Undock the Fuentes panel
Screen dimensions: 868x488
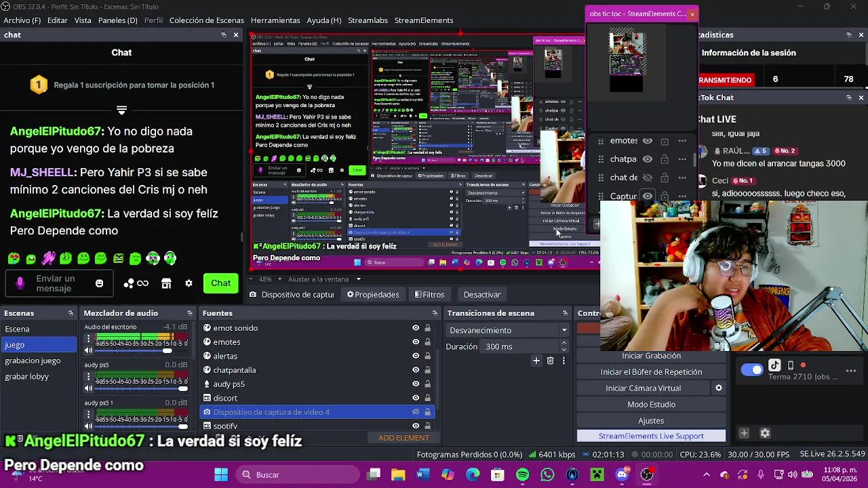pyautogui.click(x=435, y=313)
